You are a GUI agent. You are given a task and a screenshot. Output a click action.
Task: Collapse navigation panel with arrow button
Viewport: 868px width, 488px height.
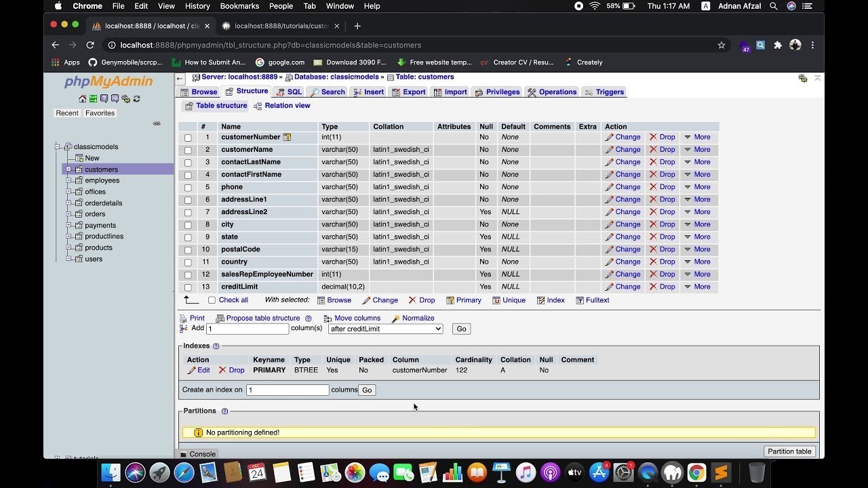pos(180,79)
